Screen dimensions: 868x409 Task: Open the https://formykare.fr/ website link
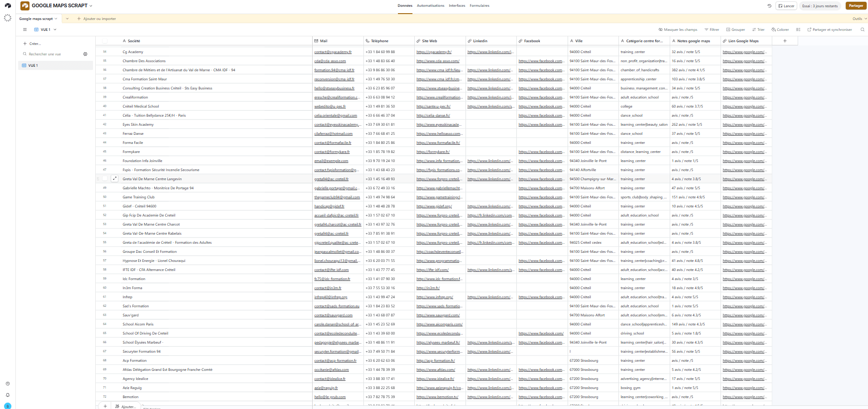coord(433,152)
